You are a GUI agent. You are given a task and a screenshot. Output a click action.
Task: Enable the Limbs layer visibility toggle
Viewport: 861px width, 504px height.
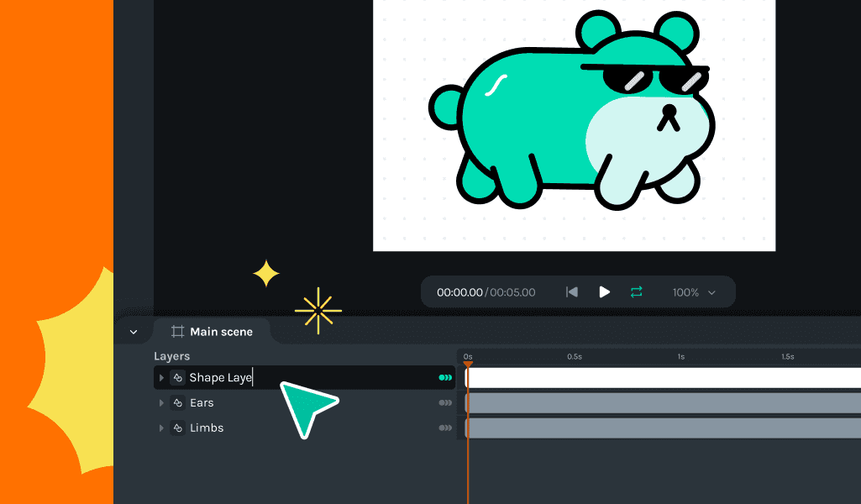tap(444, 428)
